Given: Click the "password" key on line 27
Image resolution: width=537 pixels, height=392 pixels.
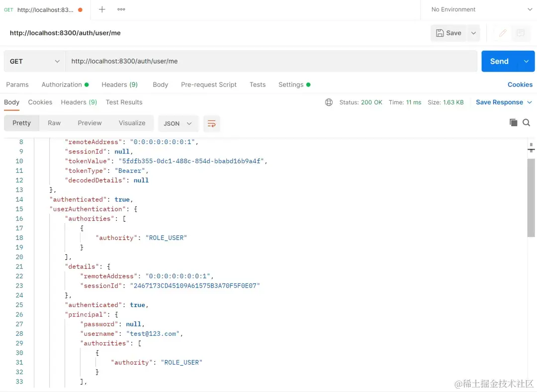Looking at the screenshot, I should (x=99, y=324).
